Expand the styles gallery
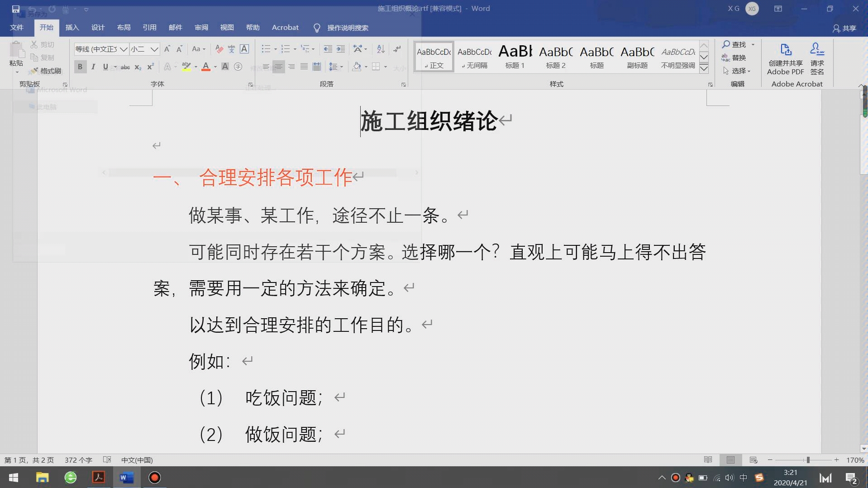Viewport: 868px width, 488px height. 704,68
